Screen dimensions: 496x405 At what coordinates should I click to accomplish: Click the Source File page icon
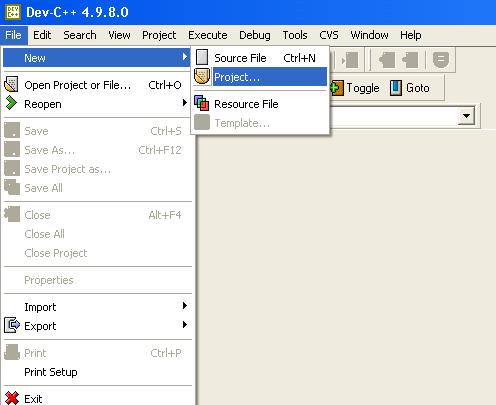point(202,57)
